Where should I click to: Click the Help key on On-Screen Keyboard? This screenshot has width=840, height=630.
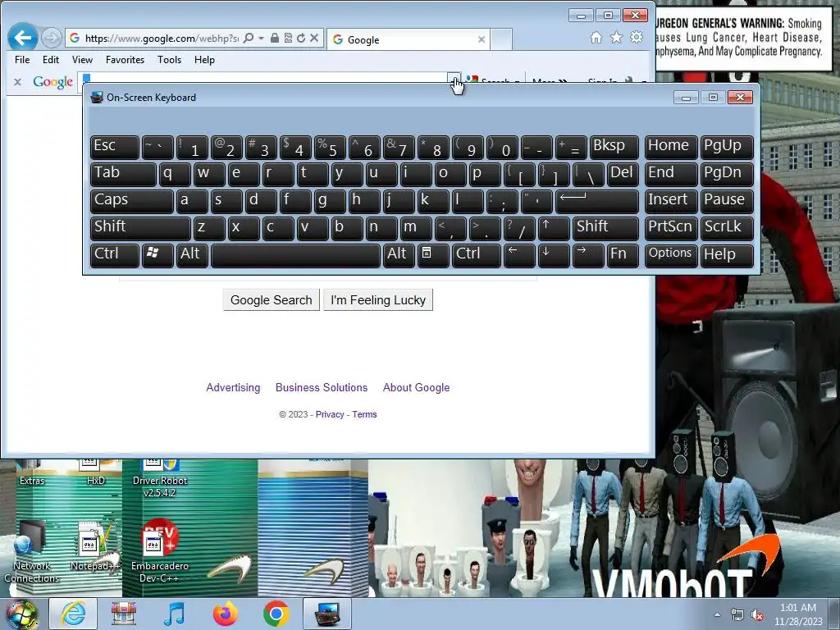[x=727, y=254]
